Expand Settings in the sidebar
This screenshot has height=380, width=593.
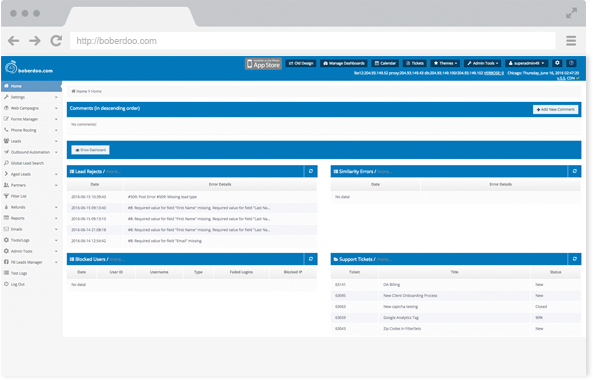pyautogui.click(x=31, y=97)
